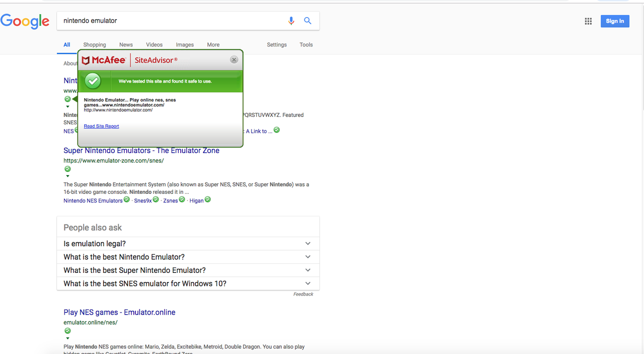The height and width of the screenshot is (354, 644).
Task: Open dropdown arrow under emulator-zone.com result
Action: (67, 176)
